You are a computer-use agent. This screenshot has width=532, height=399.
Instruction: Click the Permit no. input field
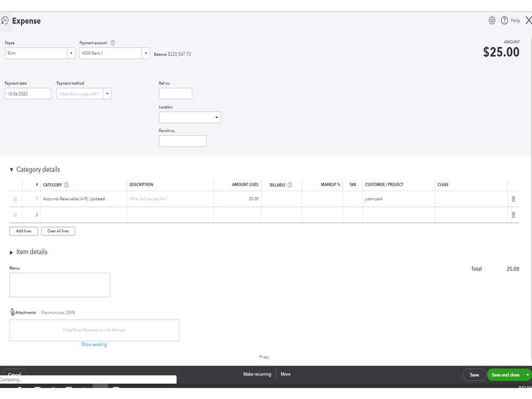pos(183,141)
